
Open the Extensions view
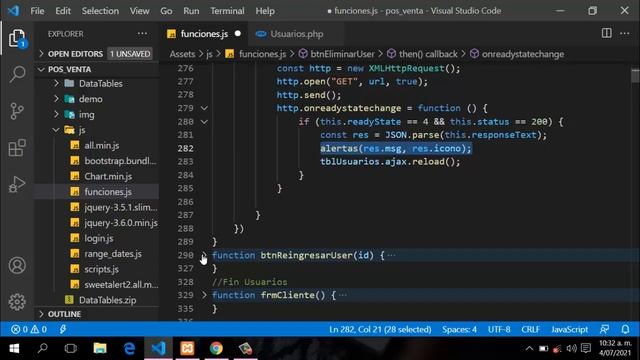(17, 147)
